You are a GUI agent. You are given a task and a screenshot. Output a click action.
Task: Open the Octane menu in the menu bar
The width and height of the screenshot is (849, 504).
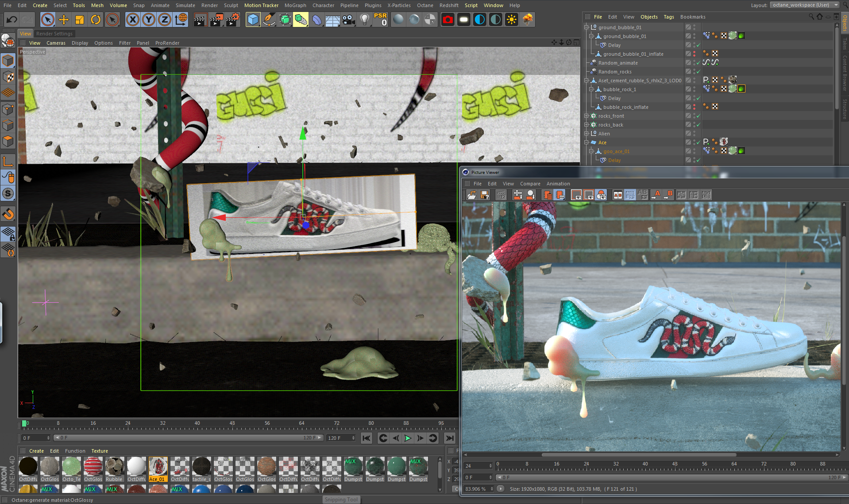[x=425, y=5]
